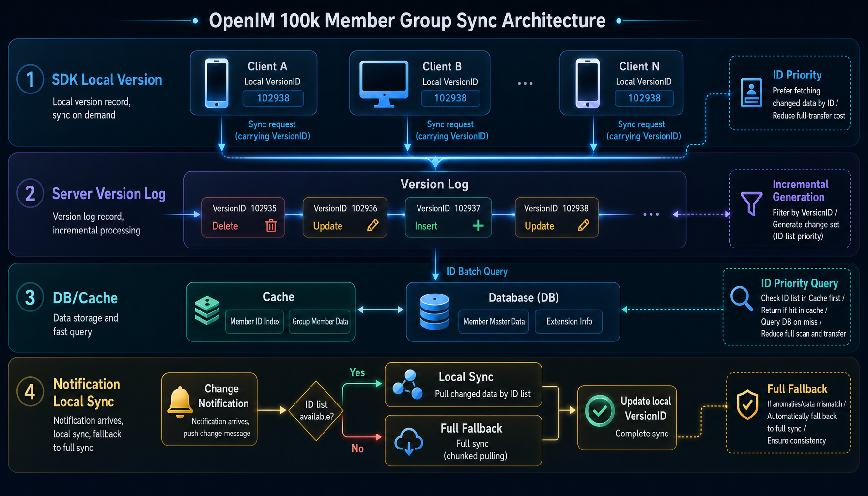The image size is (868, 496).
Task: Click the Sync request text under Client B
Action: (451, 130)
